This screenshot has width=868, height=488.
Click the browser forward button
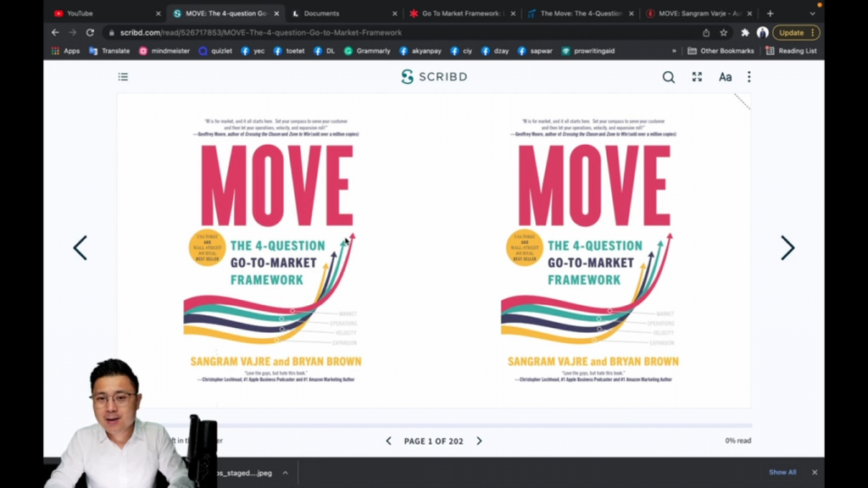pyautogui.click(x=73, y=33)
